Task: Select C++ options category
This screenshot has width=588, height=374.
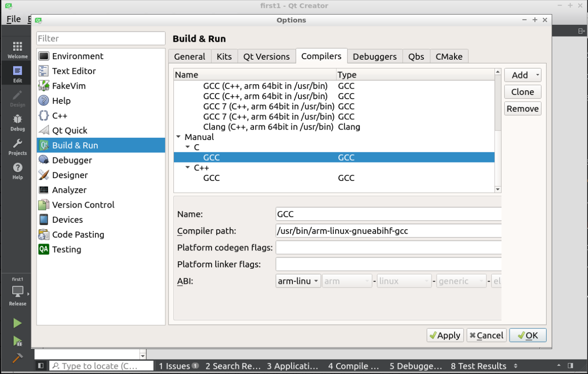Action: click(x=101, y=116)
